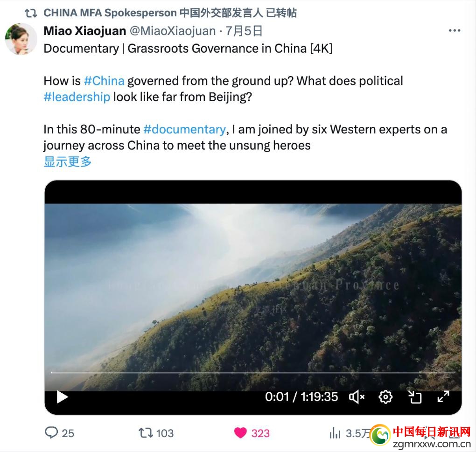
Task: Open Miao Xiaojuan's profile avatar
Action: (x=21, y=39)
